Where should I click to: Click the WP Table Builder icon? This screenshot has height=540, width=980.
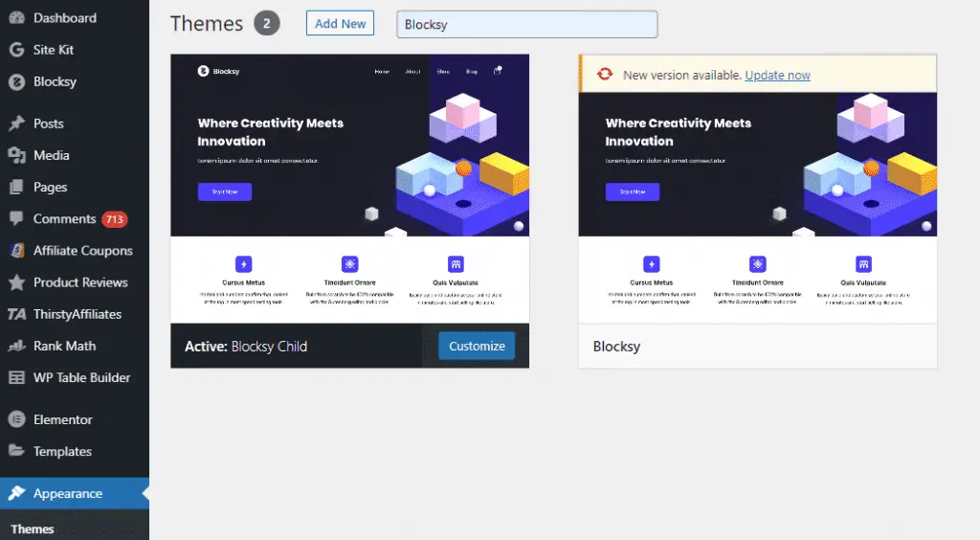[x=17, y=377]
